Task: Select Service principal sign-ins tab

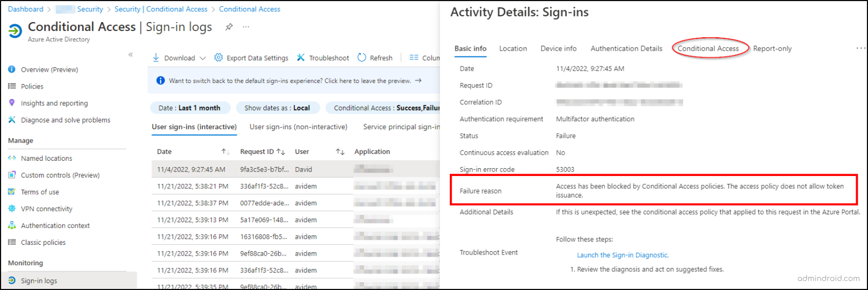Action: click(x=401, y=127)
